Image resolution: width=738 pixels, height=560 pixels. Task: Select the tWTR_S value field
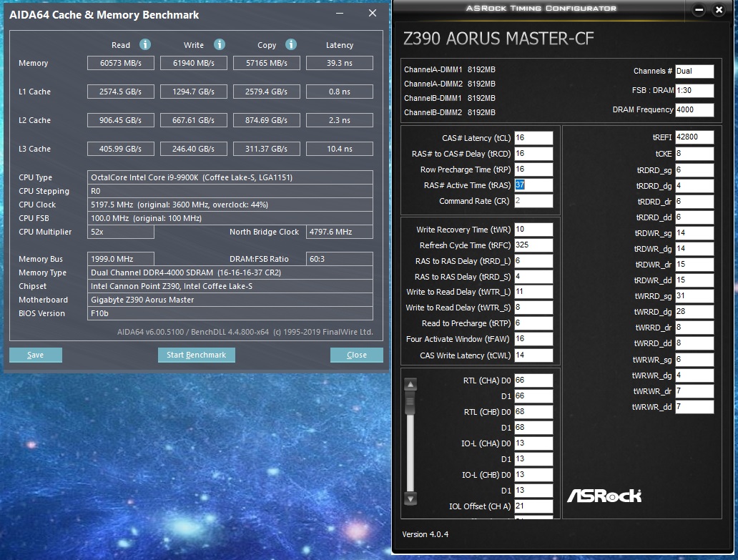coord(533,308)
